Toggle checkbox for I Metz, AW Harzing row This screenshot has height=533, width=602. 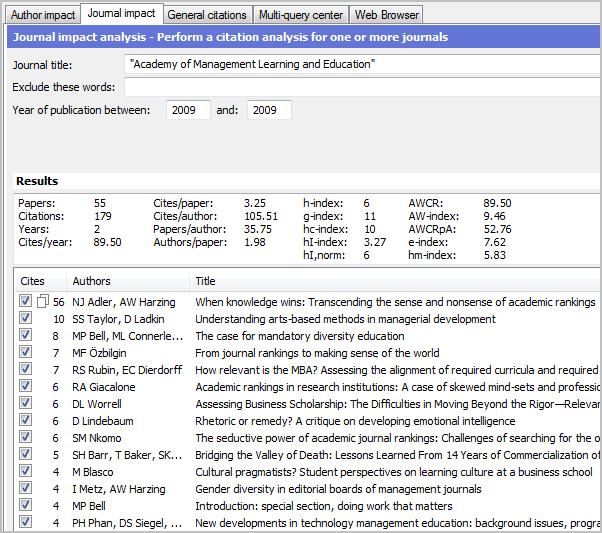pyautogui.click(x=25, y=488)
